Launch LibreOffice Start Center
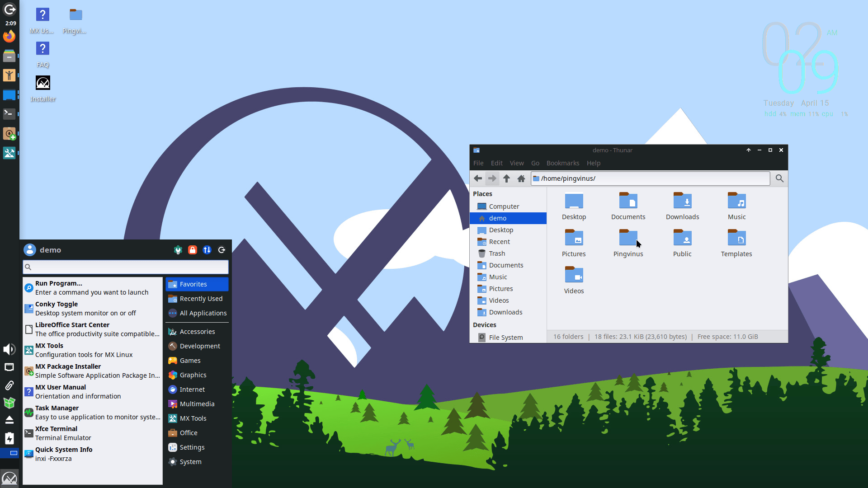Image resolution: width=868 pixels, height=488 pixels. (x=92, y=329)
